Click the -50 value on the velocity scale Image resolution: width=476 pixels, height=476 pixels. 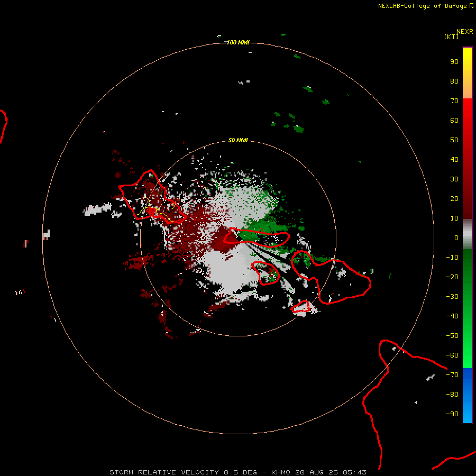tap(452, 336)
